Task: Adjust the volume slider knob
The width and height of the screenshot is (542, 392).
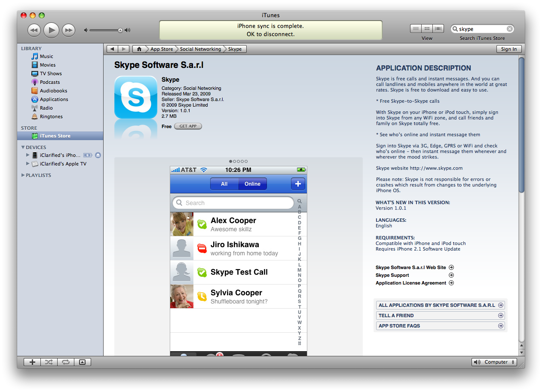Action: [x=120, y=30]
